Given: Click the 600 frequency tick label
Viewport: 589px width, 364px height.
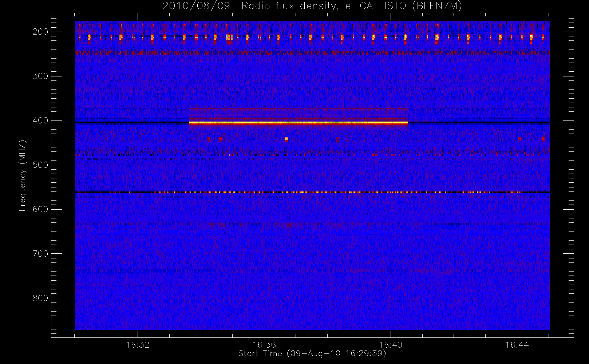Looking at the screenshot, I should click(x=40, y=209).
